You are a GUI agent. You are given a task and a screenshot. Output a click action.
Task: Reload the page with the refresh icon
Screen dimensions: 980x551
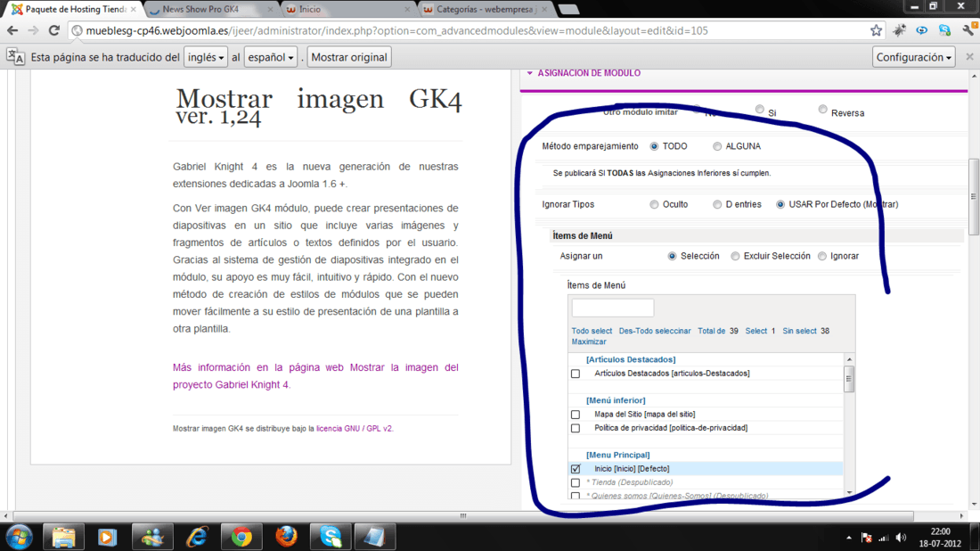pyautogui.click(x=54, y=30)
